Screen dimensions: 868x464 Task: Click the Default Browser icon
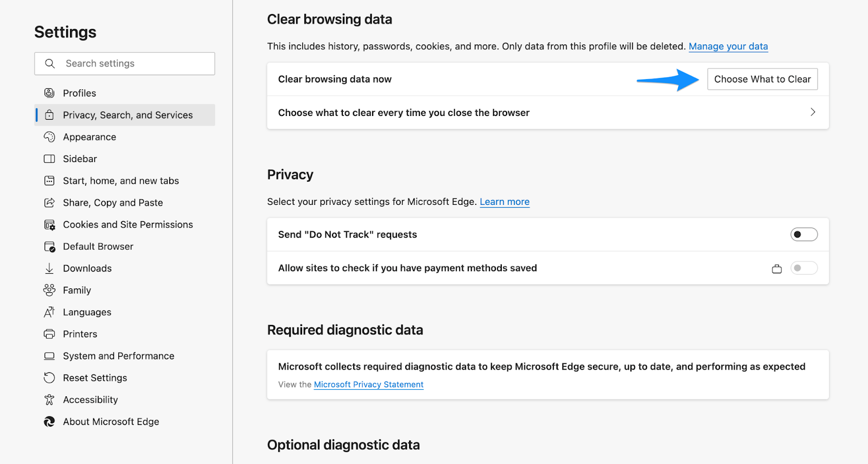tap(49, 247)
